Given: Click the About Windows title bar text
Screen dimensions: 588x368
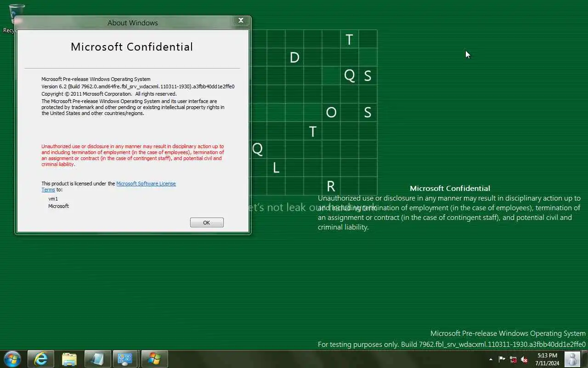Looking at the screenshot, I should point(133,23).
